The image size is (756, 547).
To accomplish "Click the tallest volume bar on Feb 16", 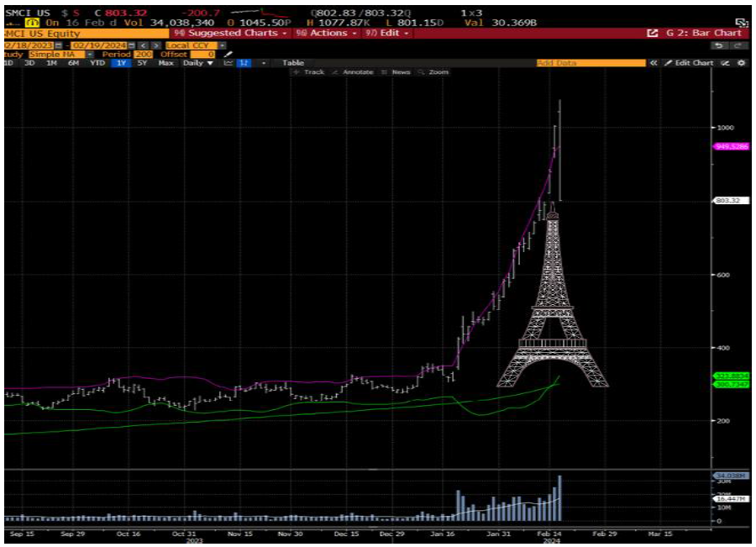I will tap(559, 498).
